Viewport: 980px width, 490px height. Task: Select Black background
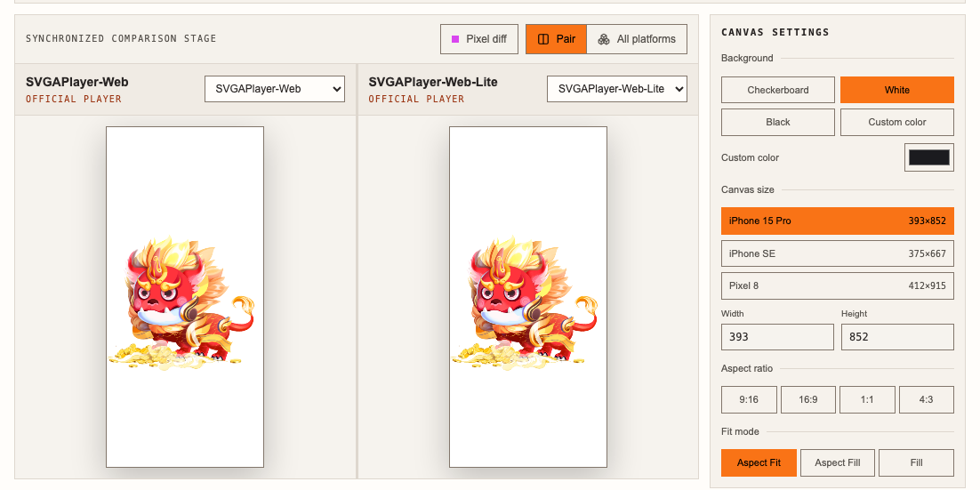778,122
